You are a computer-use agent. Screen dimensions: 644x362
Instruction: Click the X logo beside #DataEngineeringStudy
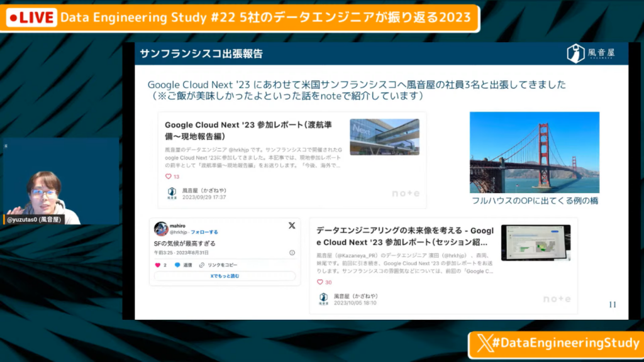[x=482, y=343]
